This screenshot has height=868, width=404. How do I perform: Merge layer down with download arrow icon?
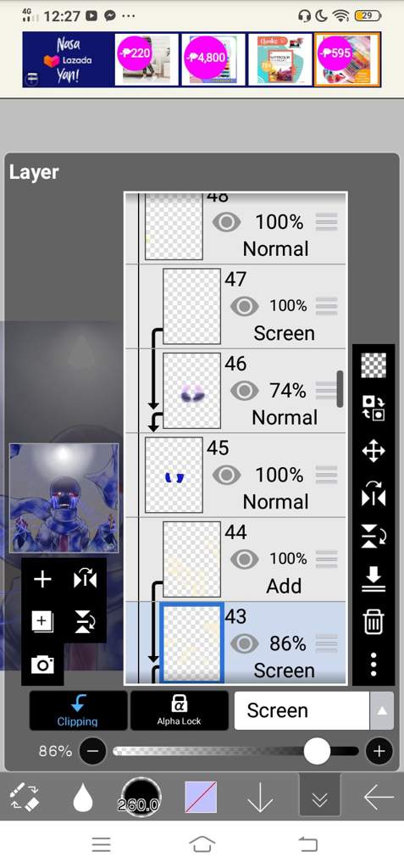(374, 578)
